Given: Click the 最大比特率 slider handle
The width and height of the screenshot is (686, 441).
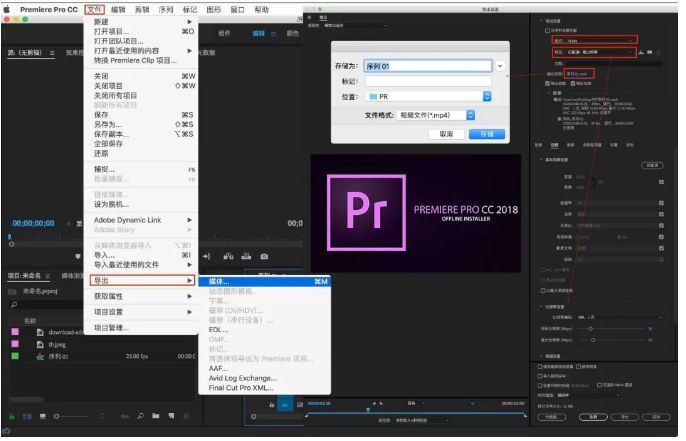Looking at the screenshot, I should point(593,340).
